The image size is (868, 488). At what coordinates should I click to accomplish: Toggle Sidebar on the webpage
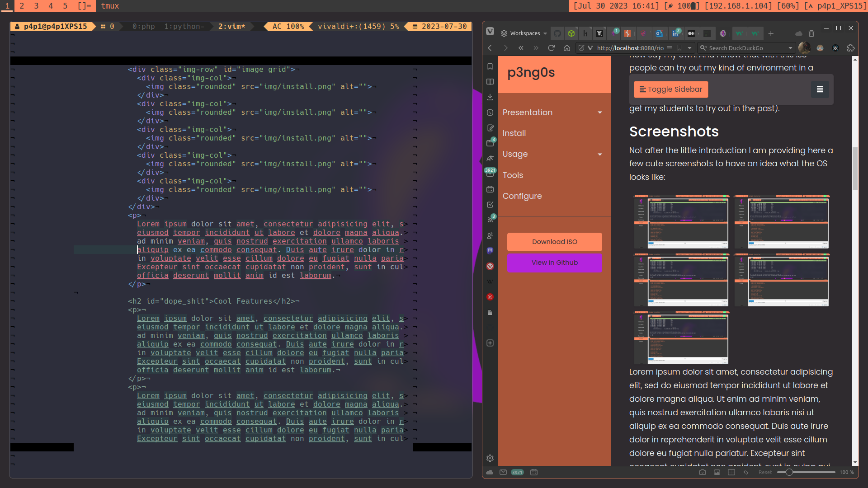pyautogui.click(x=671, y=89)
